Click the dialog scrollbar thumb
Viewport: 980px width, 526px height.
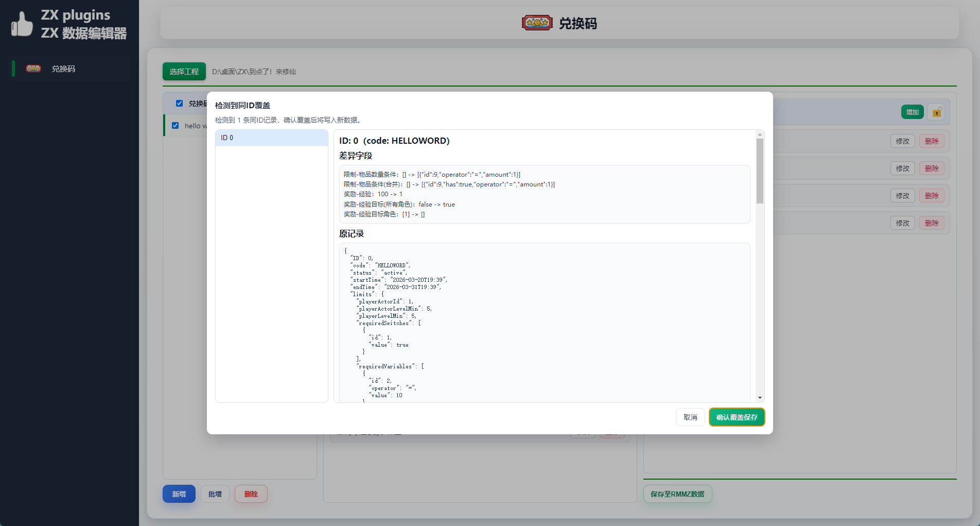point(760,171)
